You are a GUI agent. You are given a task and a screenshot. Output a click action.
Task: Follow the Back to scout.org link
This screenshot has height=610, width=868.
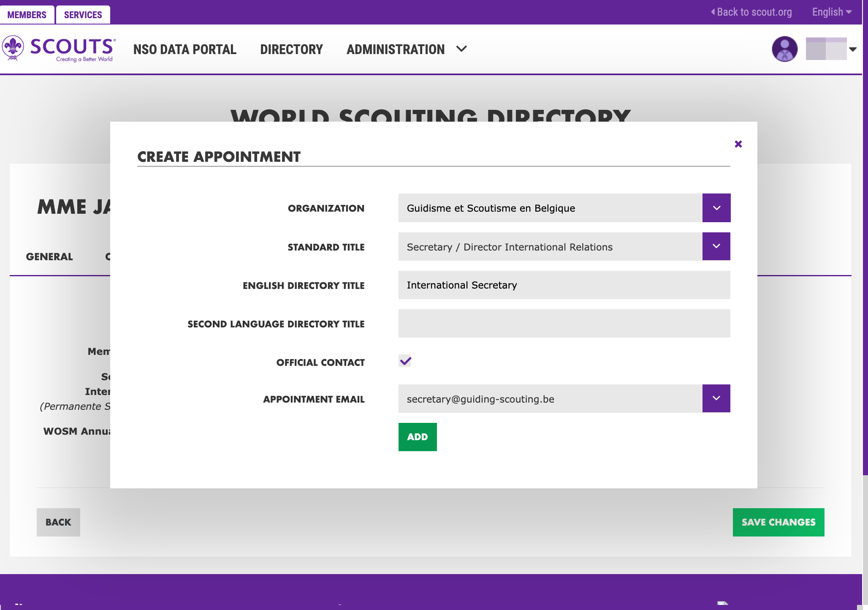[x=751, y=12]
